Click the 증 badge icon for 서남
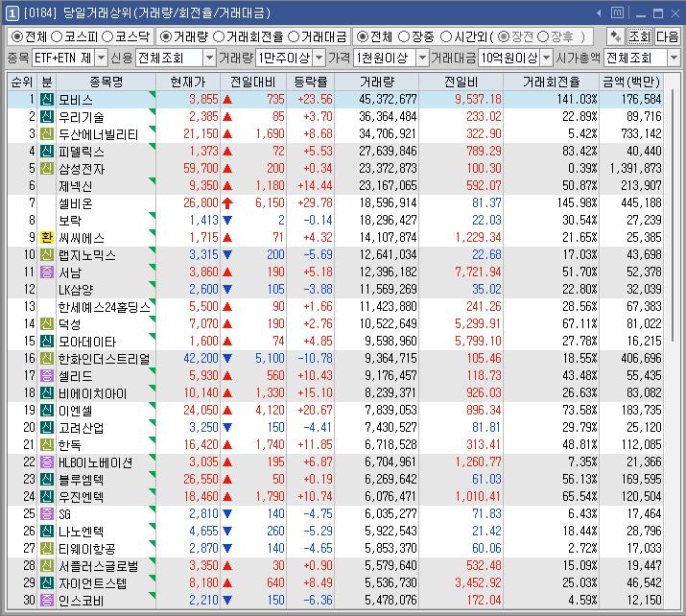The image size is (686, 616). [x=47, y=272]
